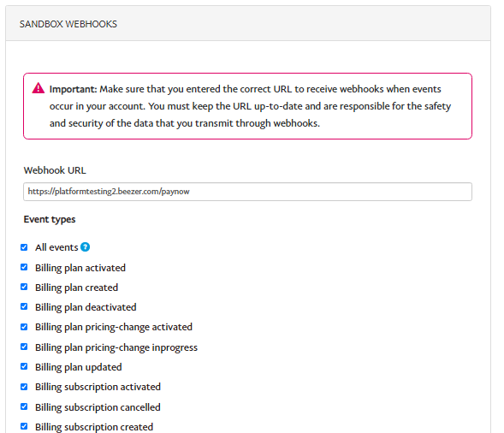Click the Billing subscription cancelled label
The width and height of the screenshot is (504, 433).
[98, 407]
